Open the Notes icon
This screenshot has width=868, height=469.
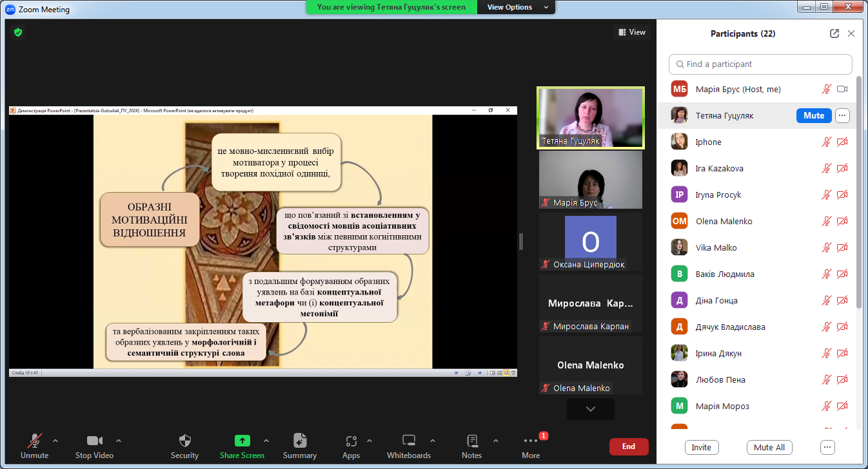pos(471,441)
